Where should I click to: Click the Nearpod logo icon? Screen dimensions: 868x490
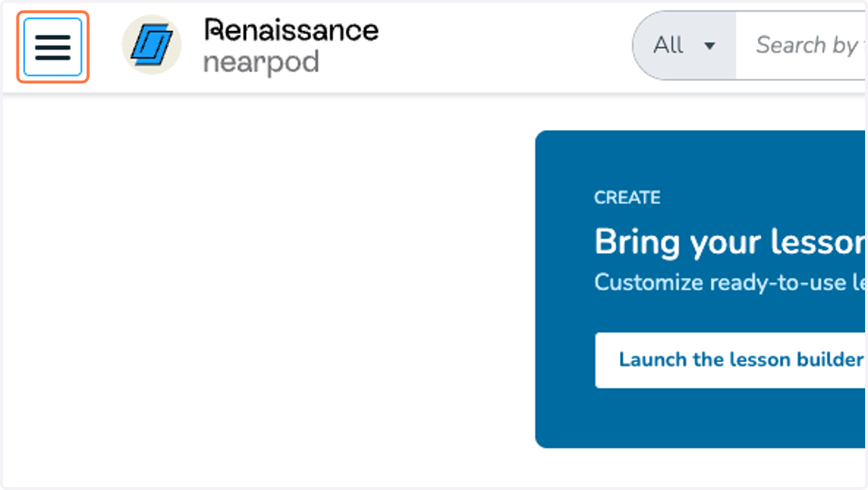pyautogui.click(x=151, y=45)
